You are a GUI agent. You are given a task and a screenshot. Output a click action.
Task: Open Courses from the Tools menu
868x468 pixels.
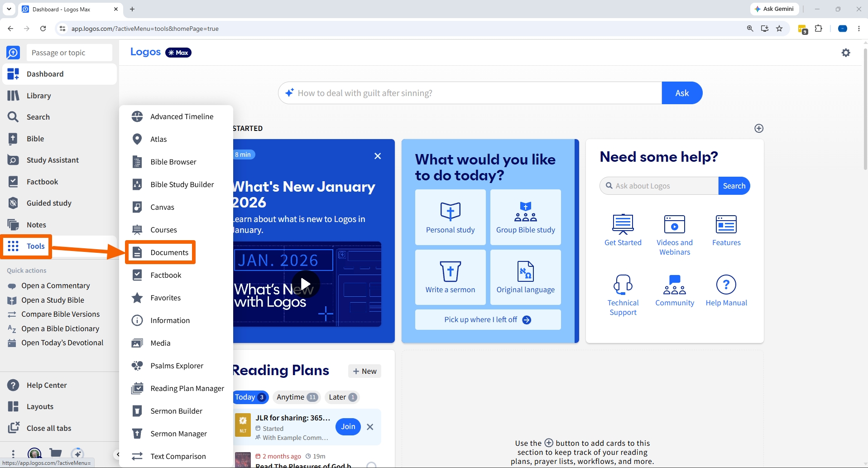click(x=176, y=230)
